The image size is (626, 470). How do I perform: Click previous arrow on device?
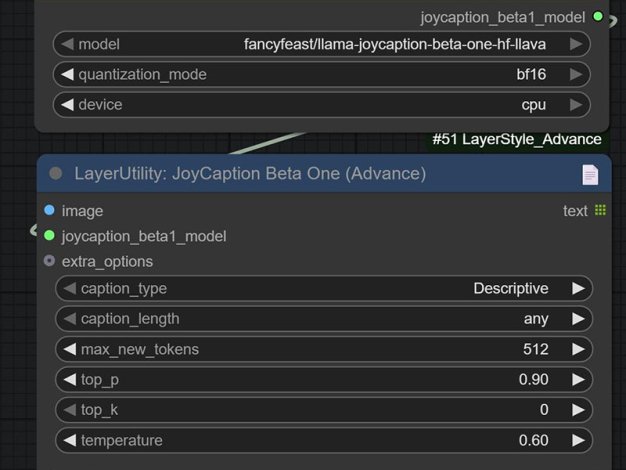click(67, 105)
